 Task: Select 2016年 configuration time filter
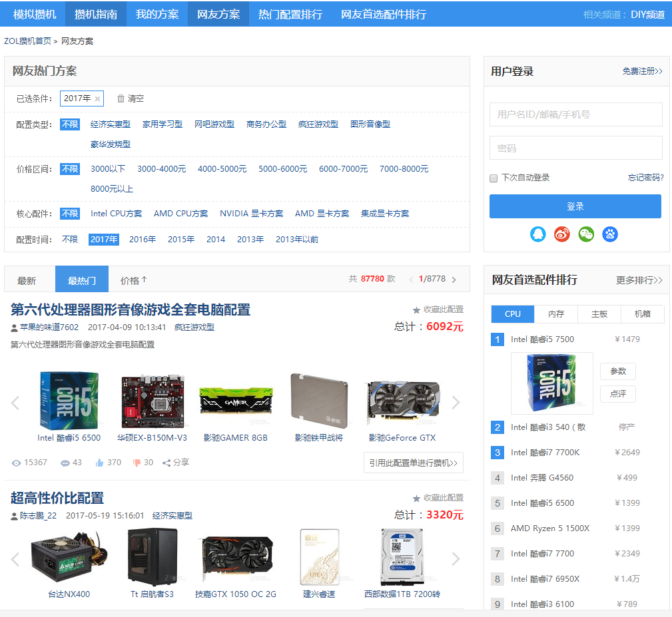(x=143, y=240)
